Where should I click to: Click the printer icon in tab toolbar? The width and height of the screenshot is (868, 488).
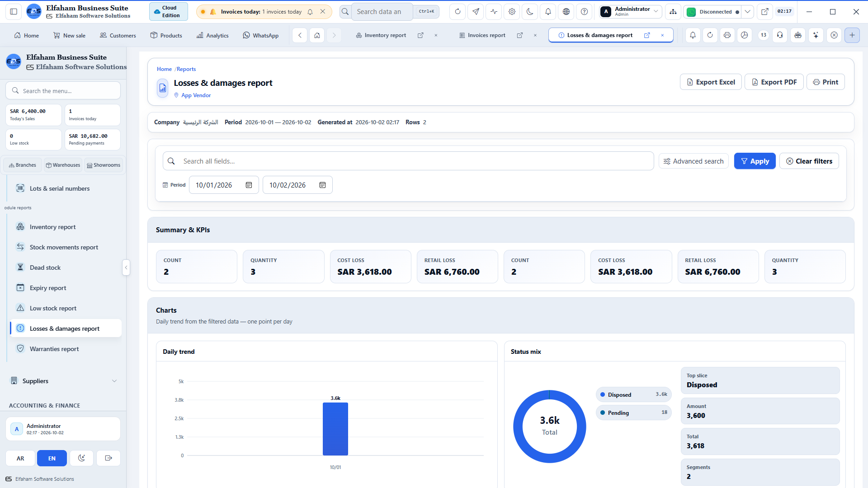[727, 35]
